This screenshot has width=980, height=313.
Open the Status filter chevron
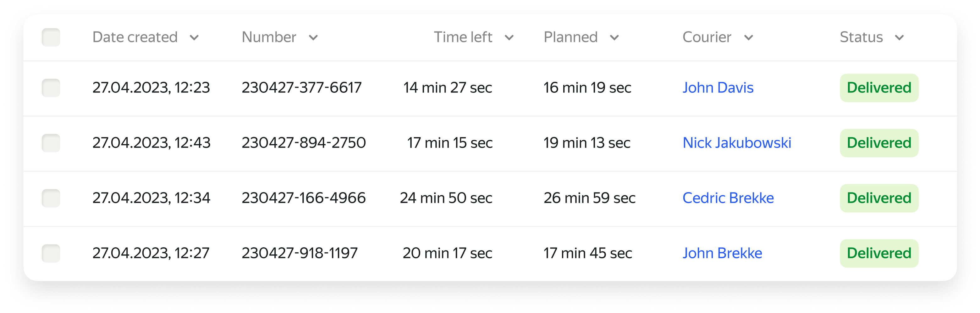coord(899,38)
